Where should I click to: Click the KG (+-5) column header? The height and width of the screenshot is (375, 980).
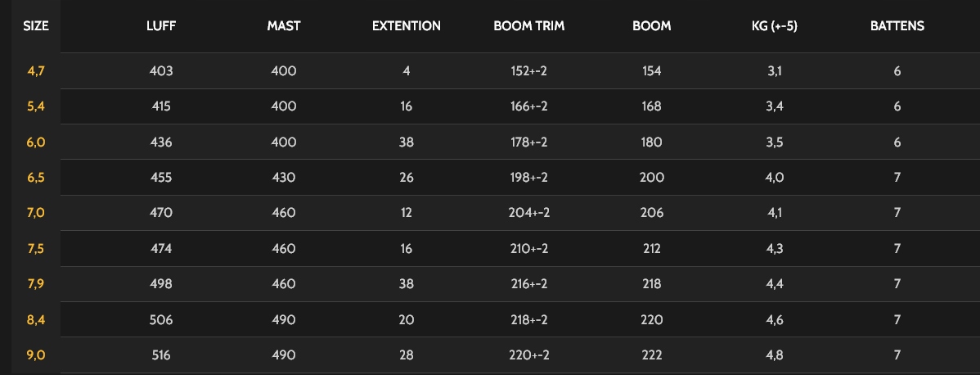coord(775,26)
